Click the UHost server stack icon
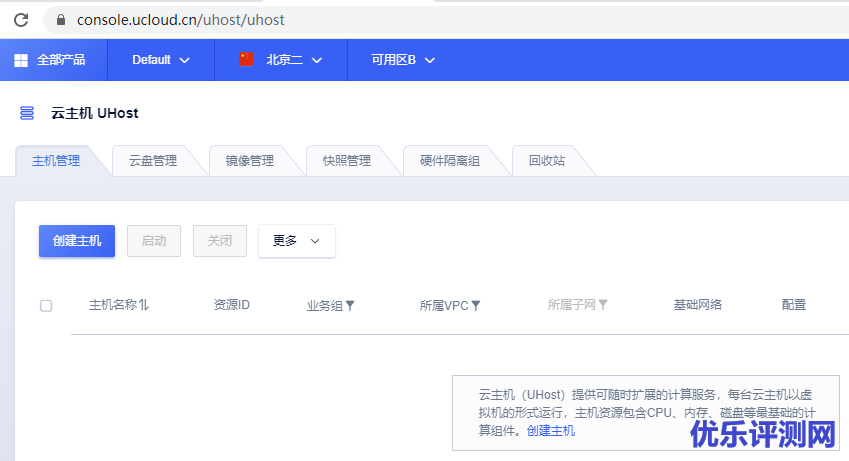The height and width of the screenshot is (461, 849). 27,113
